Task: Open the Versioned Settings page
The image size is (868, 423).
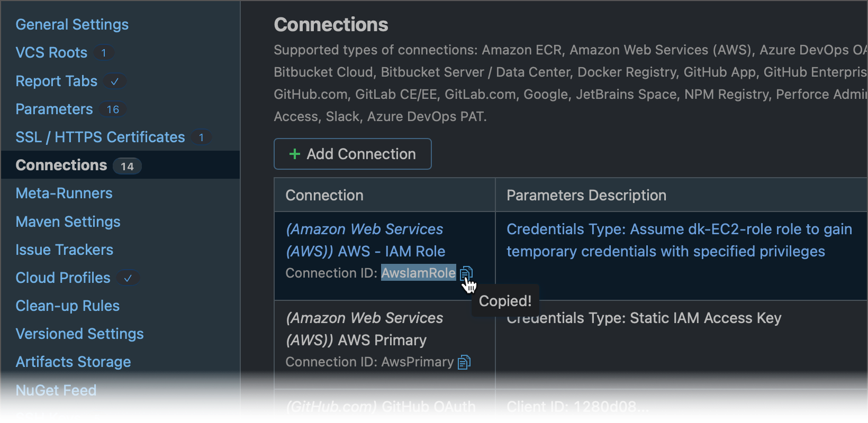Action: (x=79, y=334)
